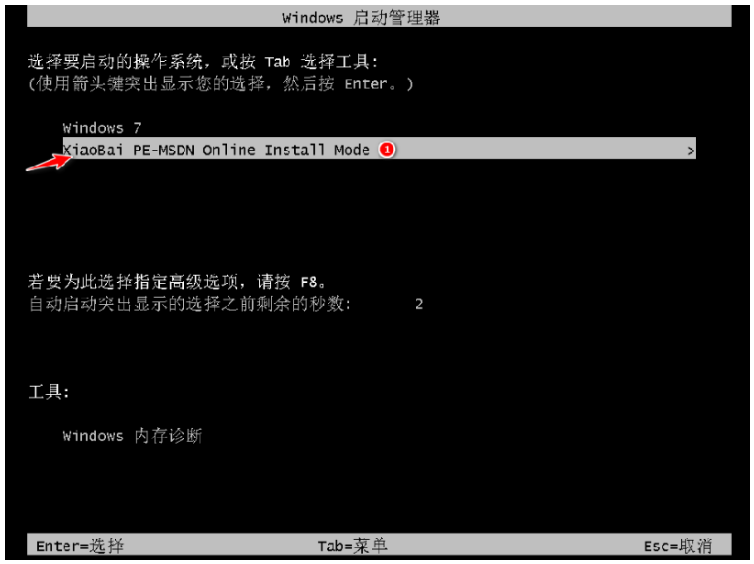Click the 自动启动 countdown label text
754x564 pixels.
click(x=190, y=304)
